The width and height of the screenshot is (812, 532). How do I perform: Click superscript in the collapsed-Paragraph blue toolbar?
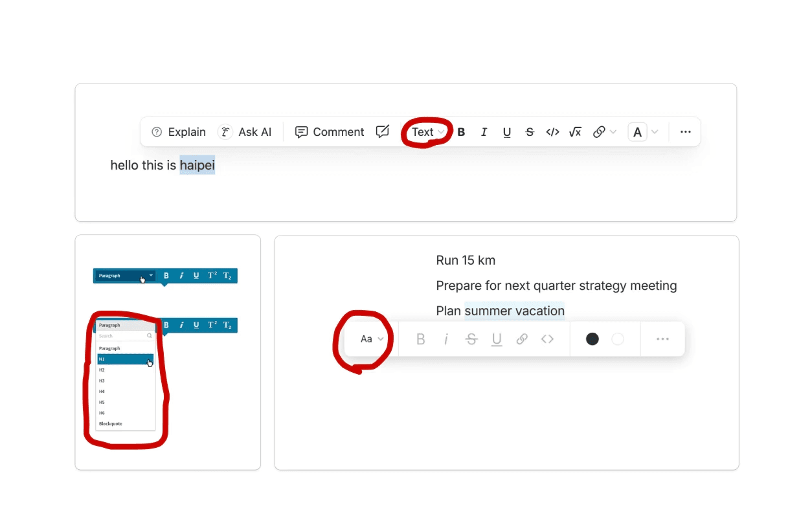click(x=212, y=276)
